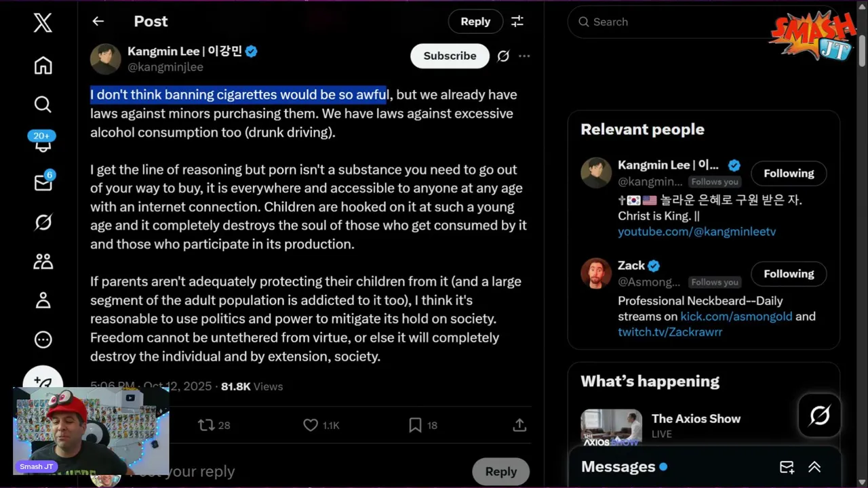Go to Home timeline icon
The image size is (868, 488).
coord(43,66)
